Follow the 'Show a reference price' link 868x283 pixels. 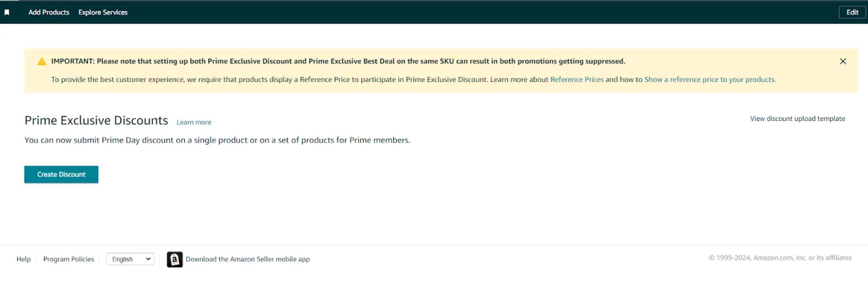pos(710,80)
